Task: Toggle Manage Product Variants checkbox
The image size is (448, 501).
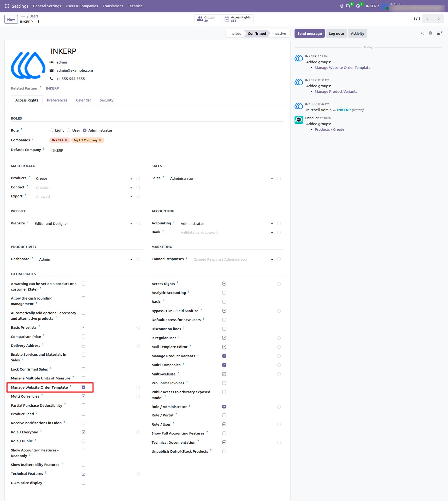Action: (224, 356)
